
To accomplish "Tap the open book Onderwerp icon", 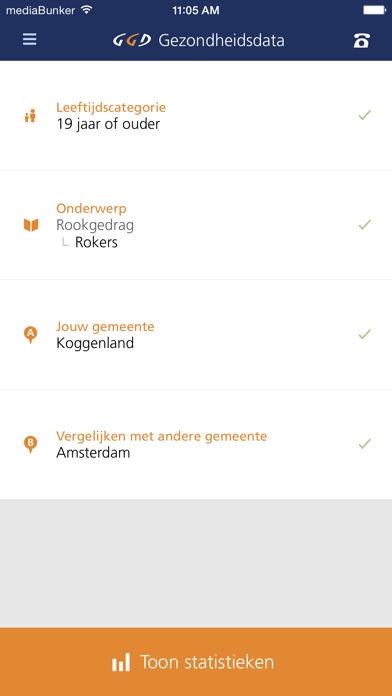I will tap(31, 225).
